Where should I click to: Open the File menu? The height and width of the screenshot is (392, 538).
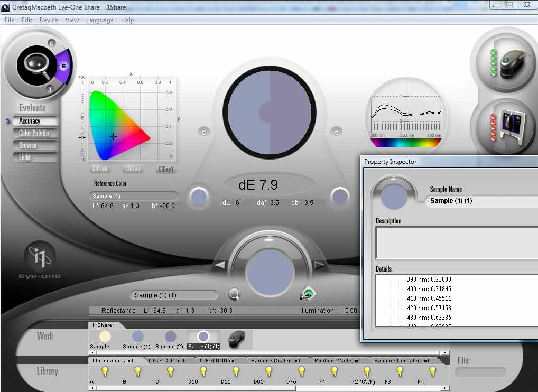[10, 20]
